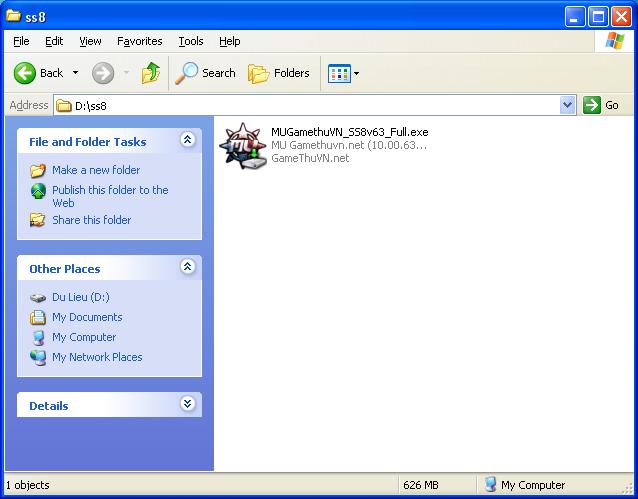This screenshot has width=638, height=499.
Task: Click the file description MU Gamethuvn.net text
Action: point(349,145)
